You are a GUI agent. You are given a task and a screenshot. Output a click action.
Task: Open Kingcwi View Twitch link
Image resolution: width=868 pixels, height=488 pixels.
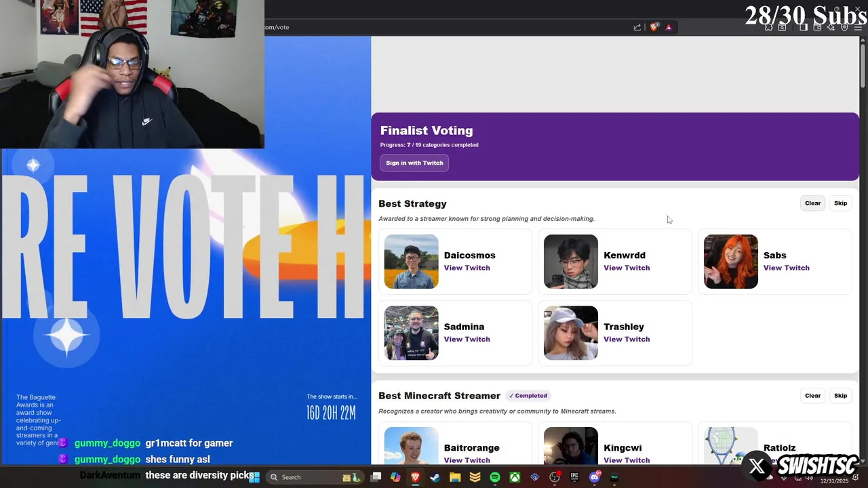pos(627,460)
